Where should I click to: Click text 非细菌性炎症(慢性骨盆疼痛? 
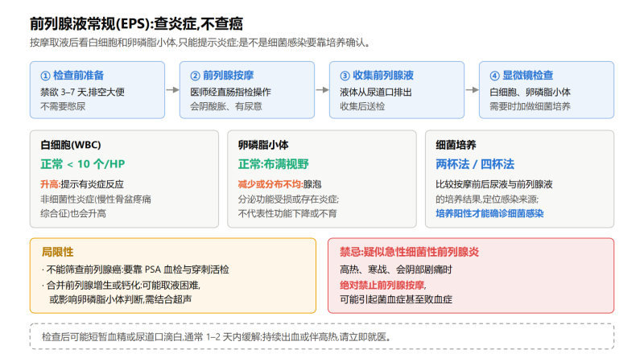point(96,200)
